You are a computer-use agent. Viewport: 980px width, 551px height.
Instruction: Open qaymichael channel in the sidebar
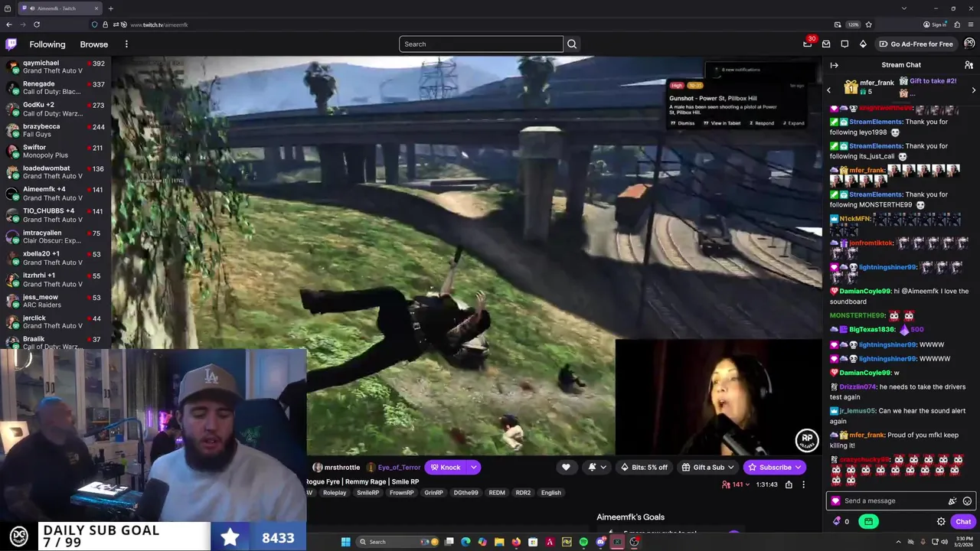55,67
